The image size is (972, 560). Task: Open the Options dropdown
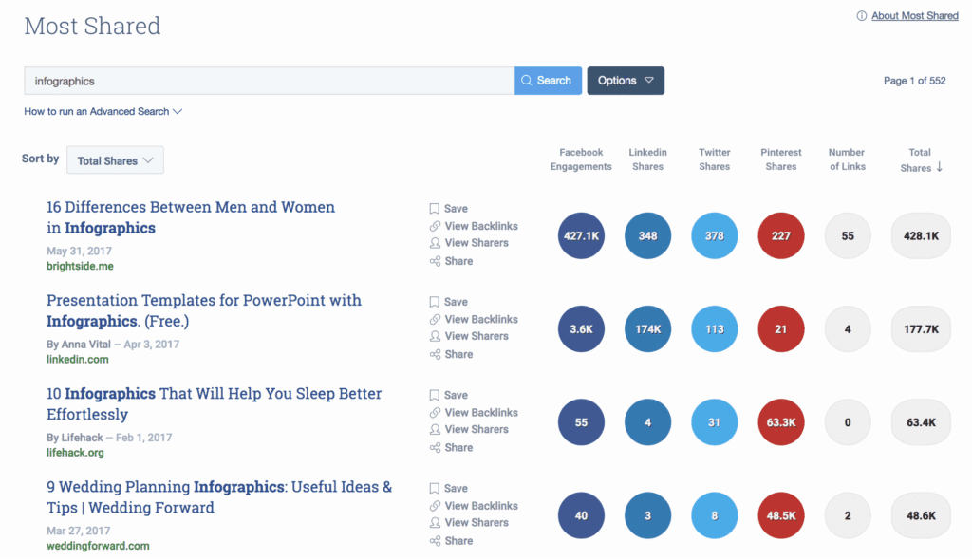625,81
